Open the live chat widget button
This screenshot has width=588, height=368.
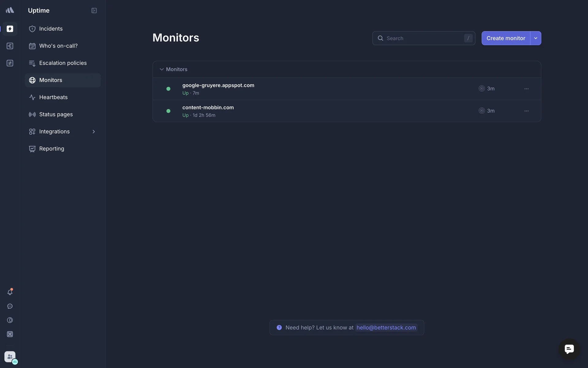point(569,349)
